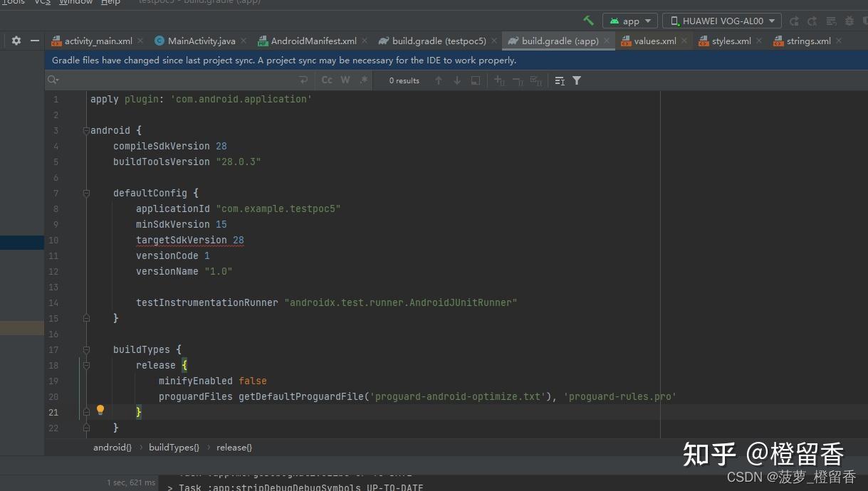Go to next search occurrence arrow

point(456,80)
